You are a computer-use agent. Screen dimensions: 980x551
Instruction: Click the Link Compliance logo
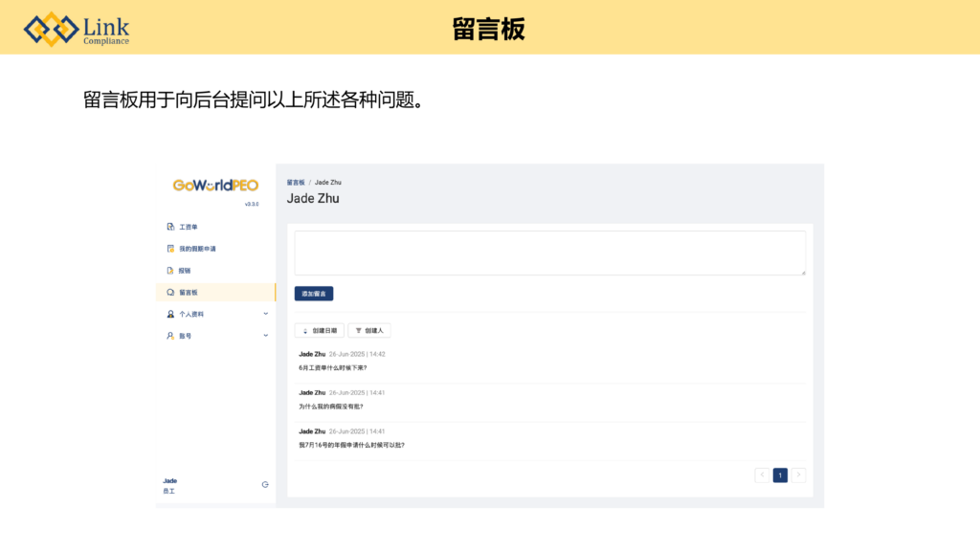pos(77,29)
